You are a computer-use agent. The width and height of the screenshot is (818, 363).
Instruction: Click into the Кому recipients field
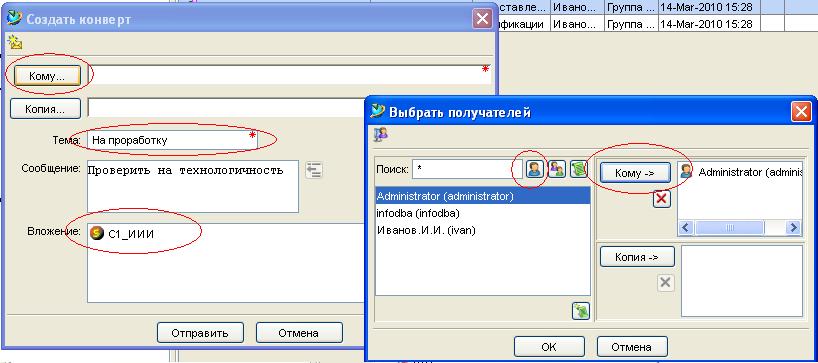point(290,75)
